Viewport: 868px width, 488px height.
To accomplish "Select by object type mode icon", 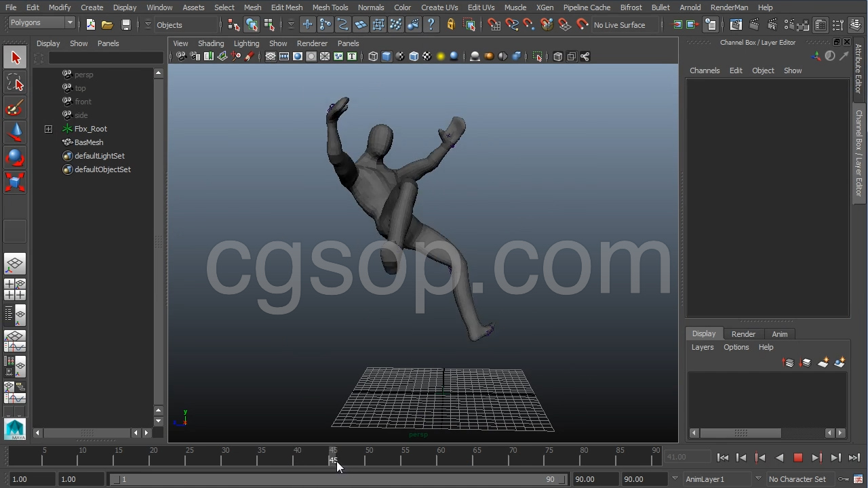I will (x=252, y=25).
